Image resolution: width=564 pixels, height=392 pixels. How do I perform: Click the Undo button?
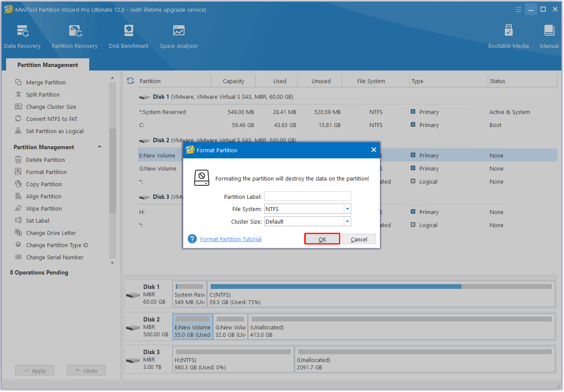pyautogui.click(x=86, y=371)
